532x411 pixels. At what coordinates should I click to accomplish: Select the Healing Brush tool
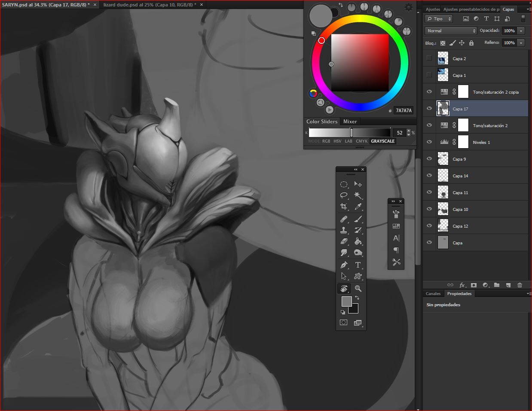pyautogui.click(x=344, y=219)
